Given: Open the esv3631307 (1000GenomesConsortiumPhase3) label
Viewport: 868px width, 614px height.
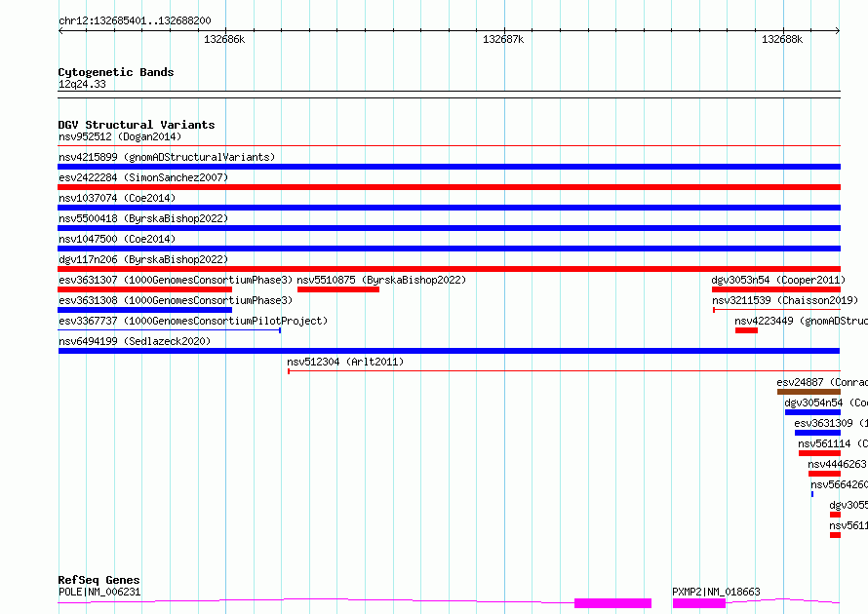Looking at the screenshot, I should pos(176,280).
